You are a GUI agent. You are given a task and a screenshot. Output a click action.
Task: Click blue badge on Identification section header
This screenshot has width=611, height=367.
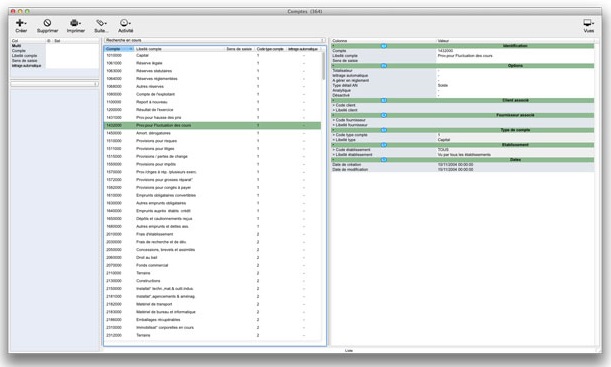384,46
